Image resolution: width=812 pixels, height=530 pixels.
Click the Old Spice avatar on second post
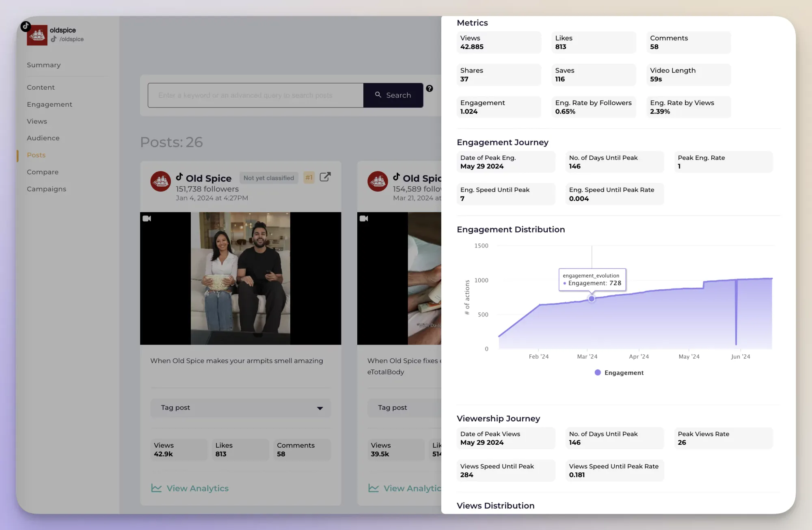(x=378, y=181)
